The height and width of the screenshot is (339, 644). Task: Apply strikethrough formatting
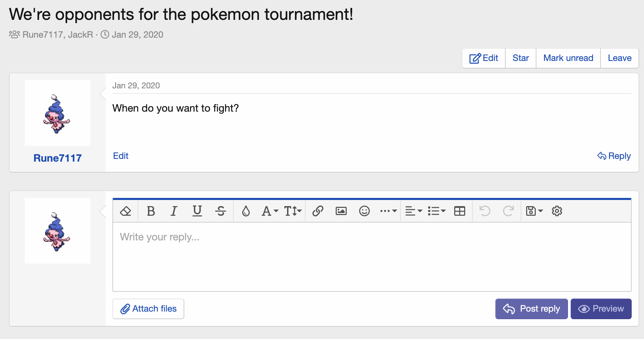point(221,211)
